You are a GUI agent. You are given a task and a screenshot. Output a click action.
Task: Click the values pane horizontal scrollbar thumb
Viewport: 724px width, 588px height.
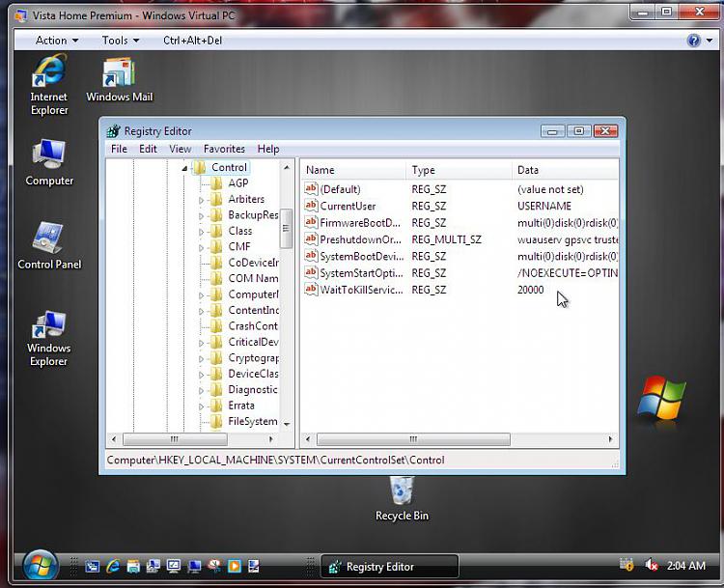pos(413,438)
